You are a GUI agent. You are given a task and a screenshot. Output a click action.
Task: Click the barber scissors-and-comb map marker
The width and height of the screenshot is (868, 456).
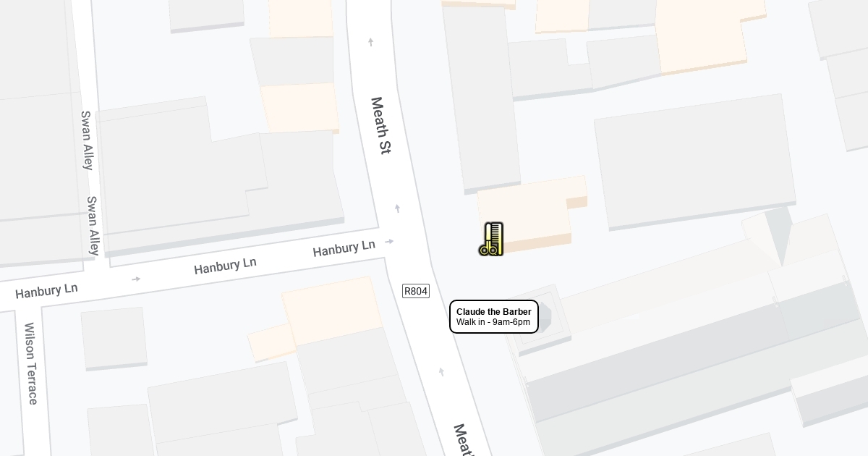(x=491, y=240)
